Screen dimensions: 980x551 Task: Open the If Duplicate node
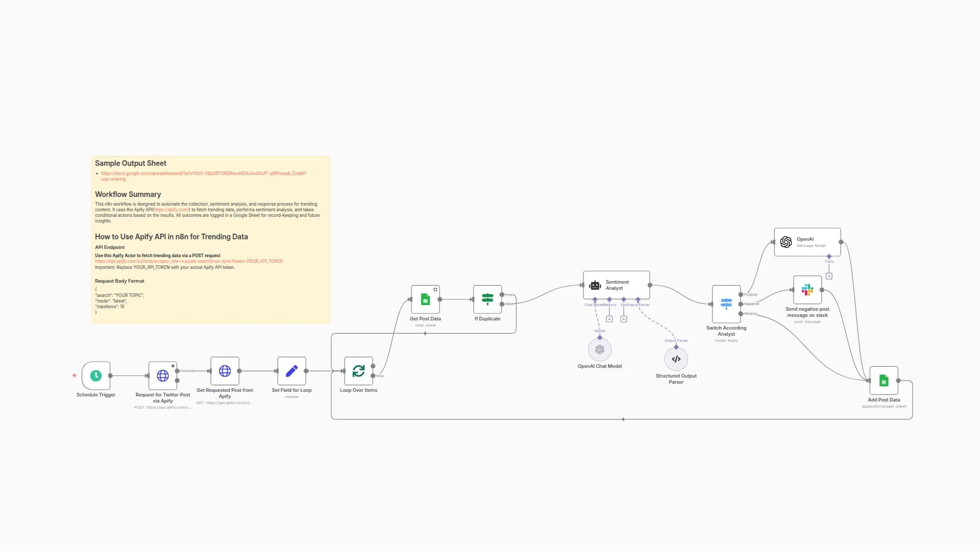[x=487, y=299]
